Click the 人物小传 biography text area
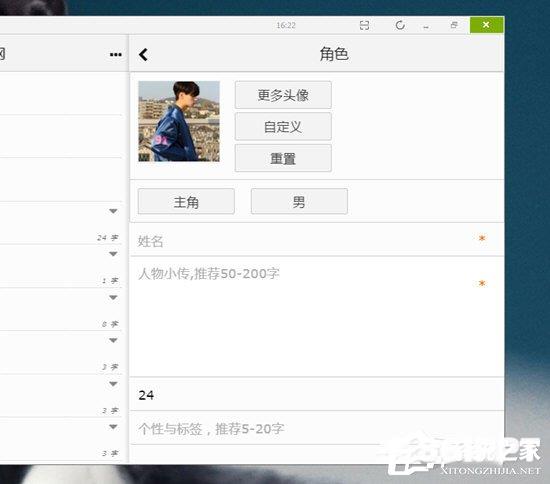This screenshot has height=484, width=550. 317,317
